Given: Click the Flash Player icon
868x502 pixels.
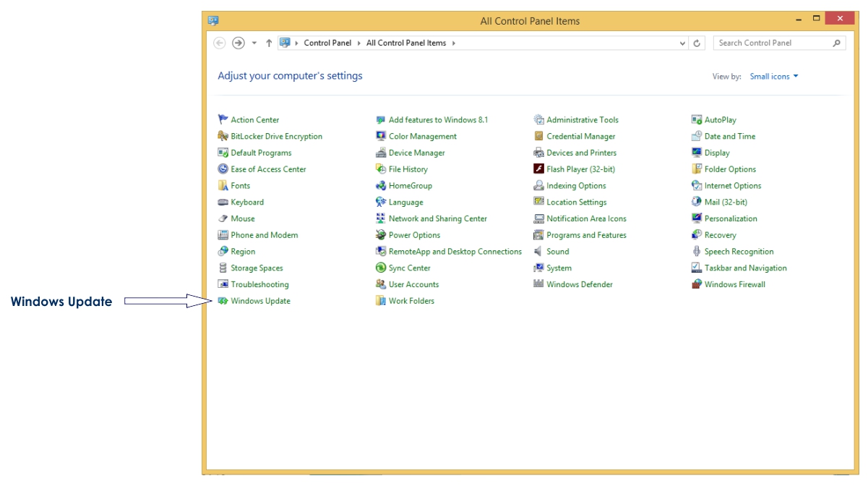Looking at the screenshot, I should tap(538, 169).
